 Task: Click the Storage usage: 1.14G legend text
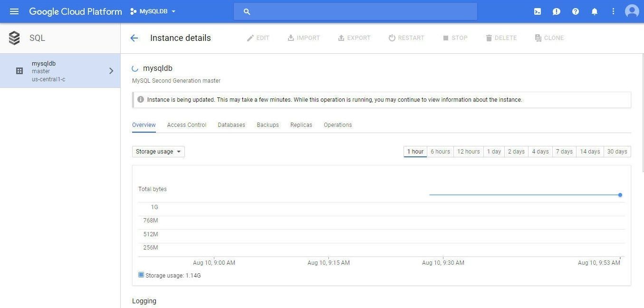click(x=173, y=276)
